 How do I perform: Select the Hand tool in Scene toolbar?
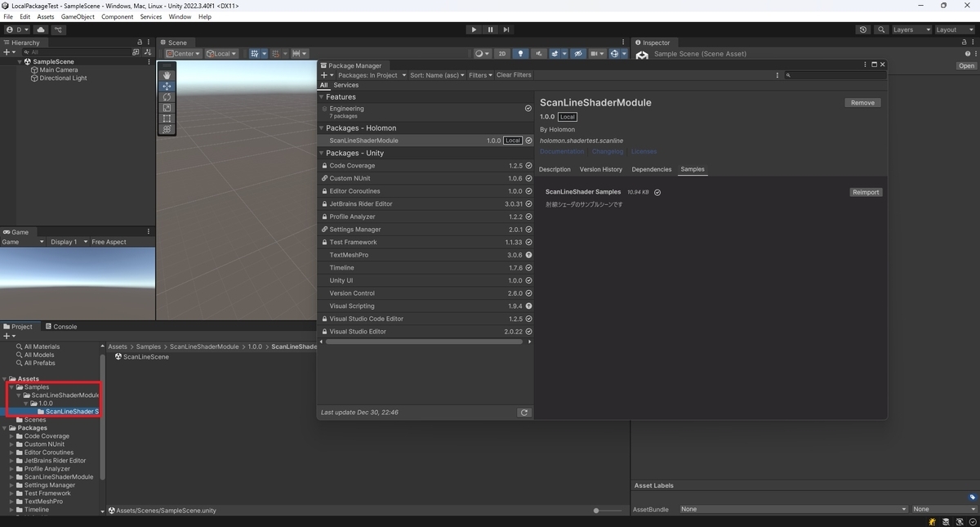click(x=167, y=76)
